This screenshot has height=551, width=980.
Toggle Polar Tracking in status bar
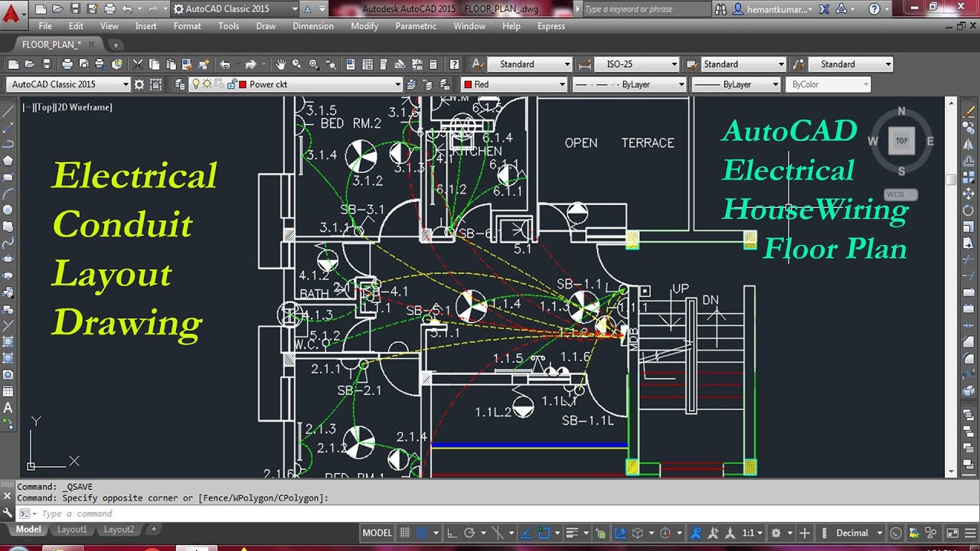click(469, 533)
